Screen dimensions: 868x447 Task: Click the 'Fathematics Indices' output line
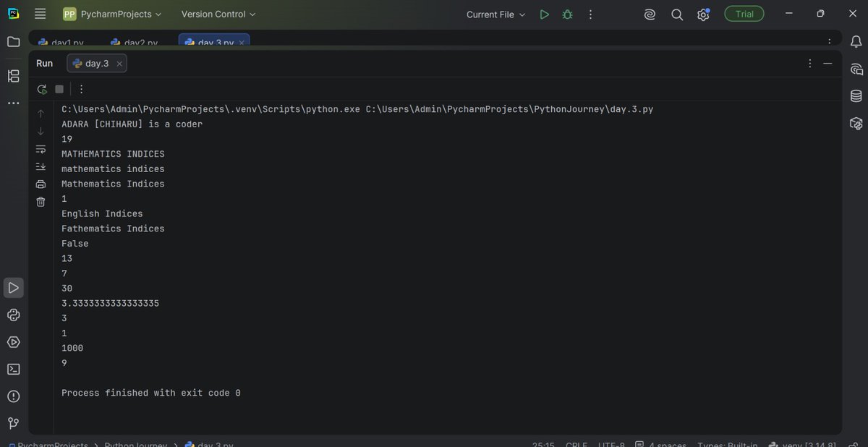point(113,229)
